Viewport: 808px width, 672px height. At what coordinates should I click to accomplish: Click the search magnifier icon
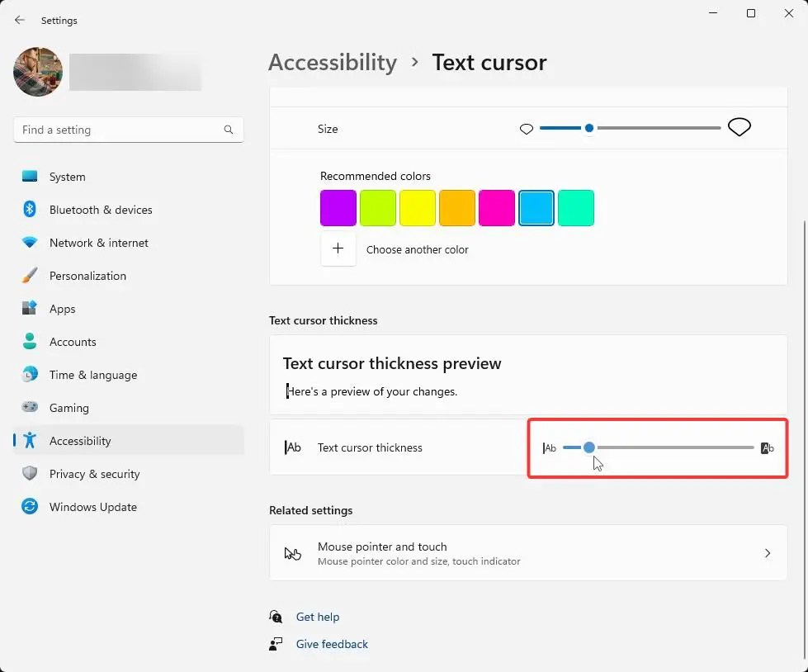(229, 130)
